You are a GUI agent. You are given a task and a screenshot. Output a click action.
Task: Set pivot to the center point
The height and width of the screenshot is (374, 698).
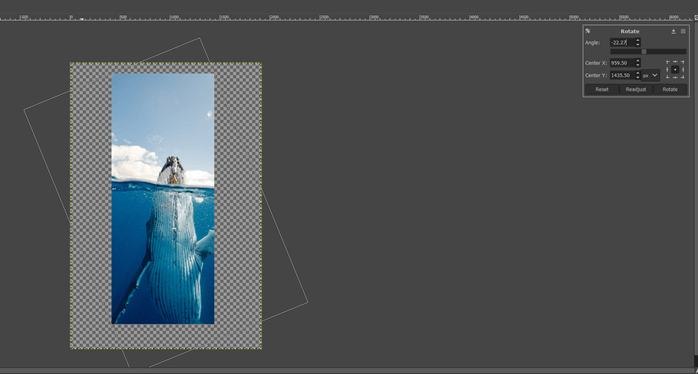click(675, 69)
